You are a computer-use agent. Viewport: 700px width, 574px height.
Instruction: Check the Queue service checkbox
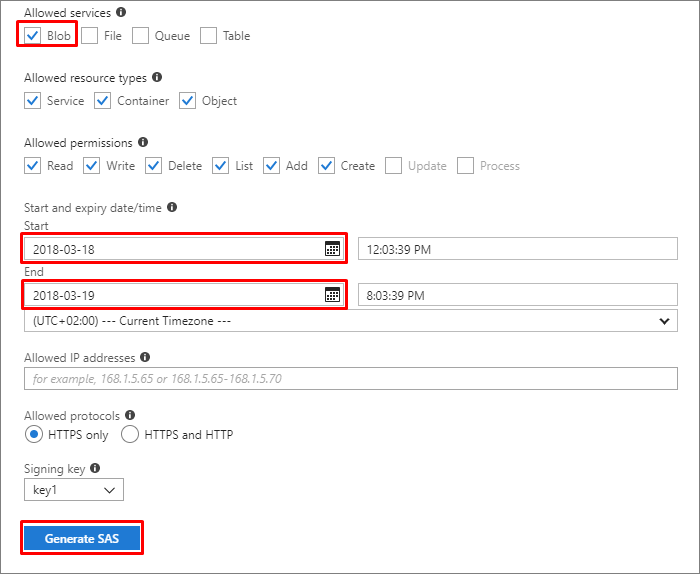(x=140, y=35)
